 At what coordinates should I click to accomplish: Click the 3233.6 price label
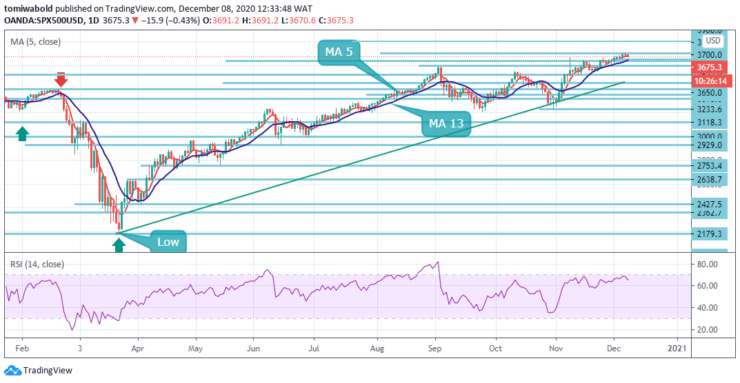710,109
